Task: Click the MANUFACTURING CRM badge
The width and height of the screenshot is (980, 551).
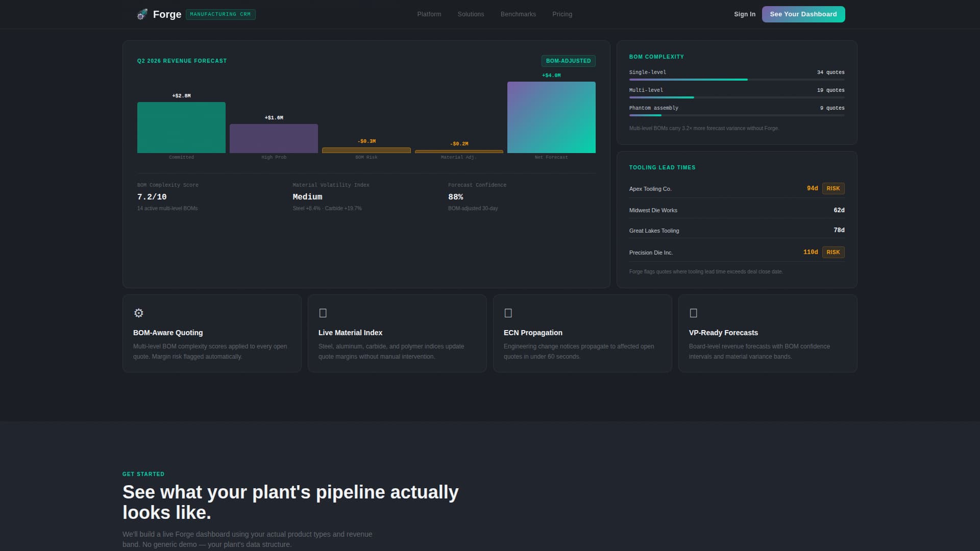Action: tap(220, 14)
